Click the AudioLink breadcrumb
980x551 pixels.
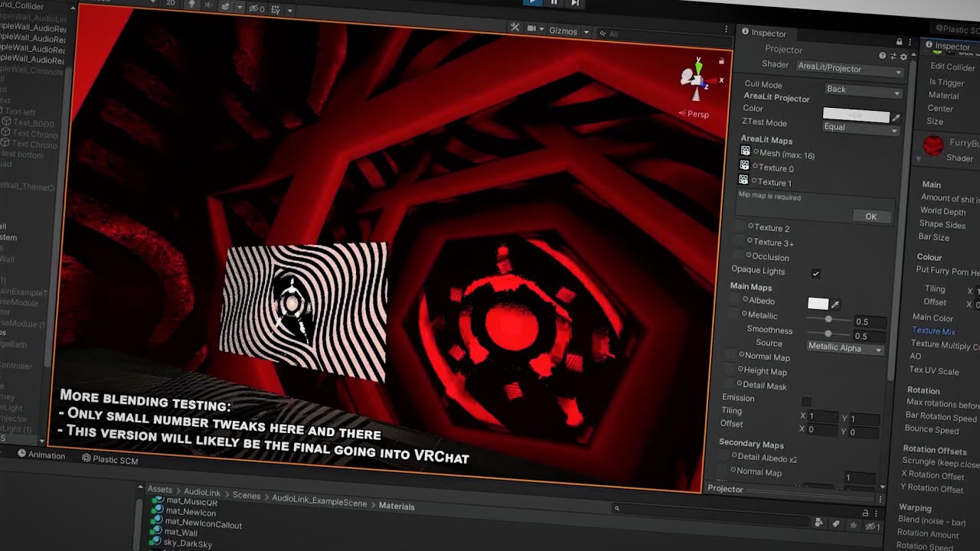[202, 493]
